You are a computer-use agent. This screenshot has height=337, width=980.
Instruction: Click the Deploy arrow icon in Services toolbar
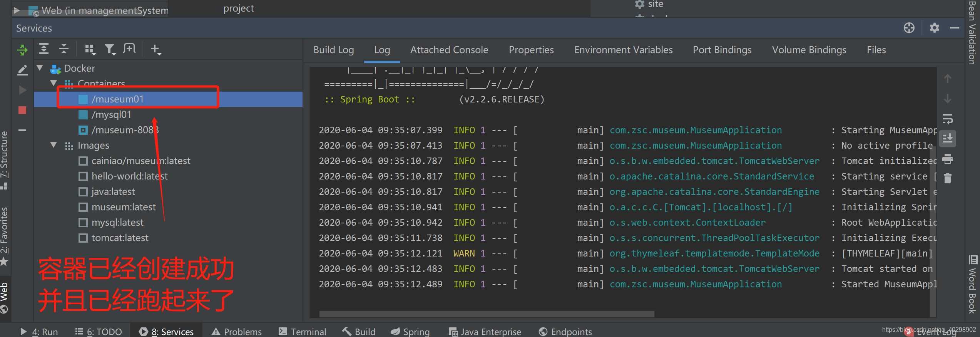[22, 50]
